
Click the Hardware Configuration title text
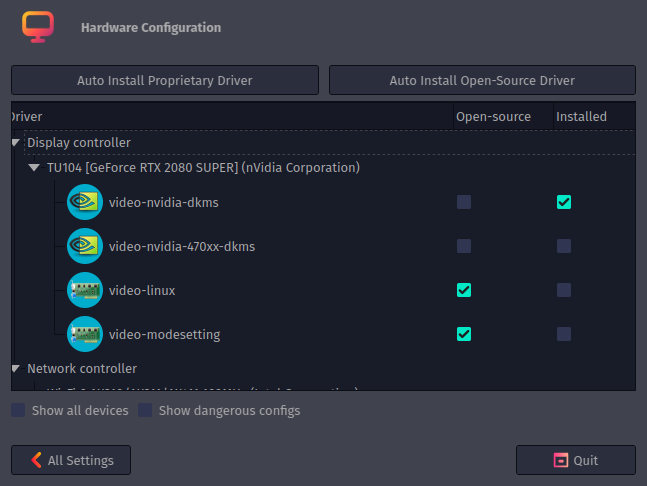[x=151, y=28]
